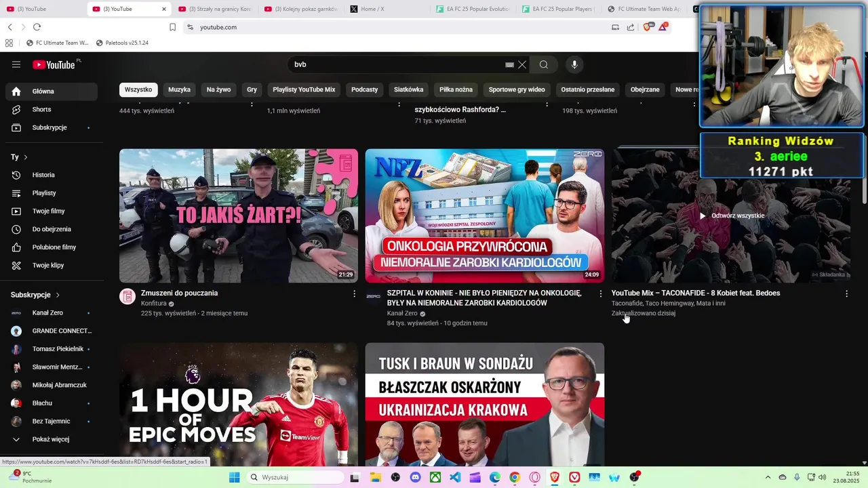868x488 pixels.
Task: Switch to the Home / X browser tab
Action: click(x=385, y=9)
